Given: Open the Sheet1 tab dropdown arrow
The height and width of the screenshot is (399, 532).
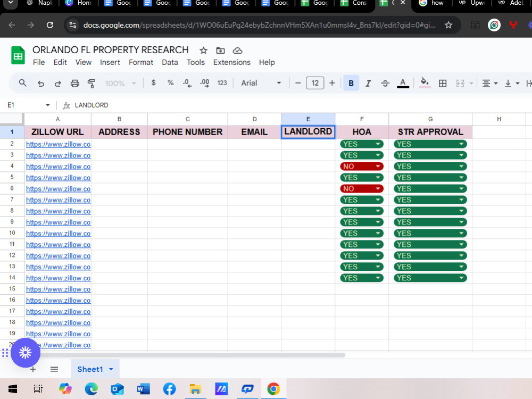Looking at the screenshot, I should click(x=111, y=369).
